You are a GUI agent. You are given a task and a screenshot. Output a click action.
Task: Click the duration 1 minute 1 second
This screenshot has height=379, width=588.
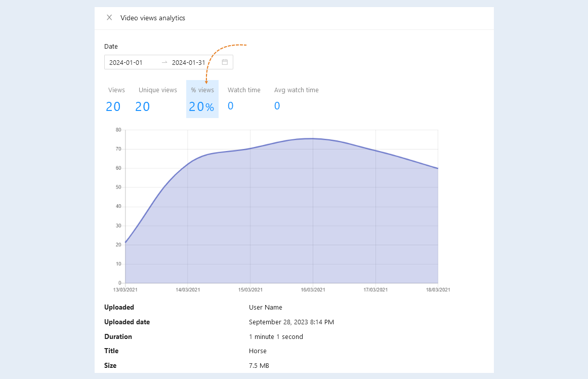[x=276, y=336]
